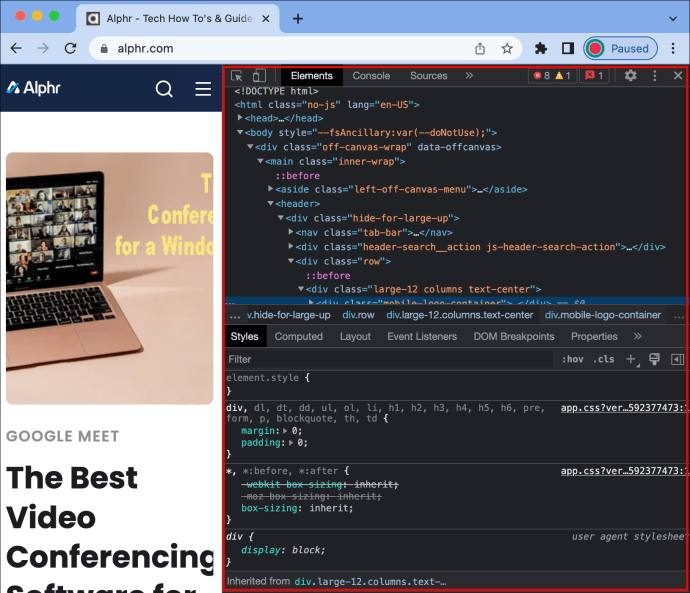
Task: Click the Paused profile button
Action: 620,48
